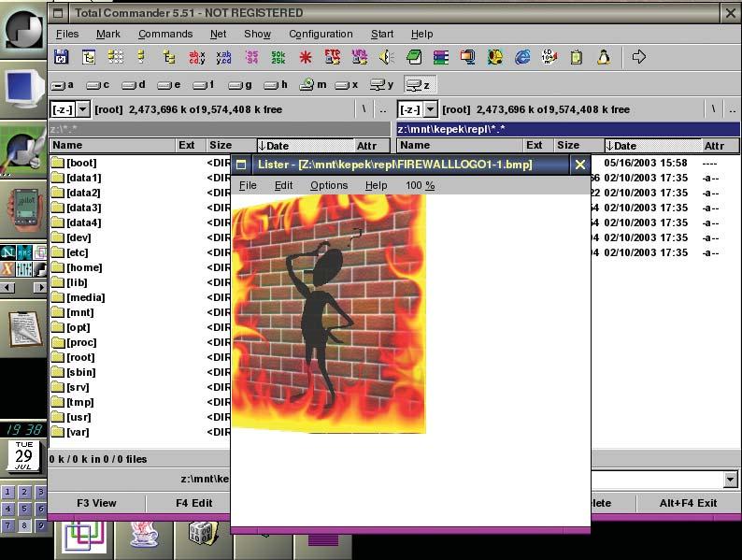Open the Lister Edit menu

point(283,185)
